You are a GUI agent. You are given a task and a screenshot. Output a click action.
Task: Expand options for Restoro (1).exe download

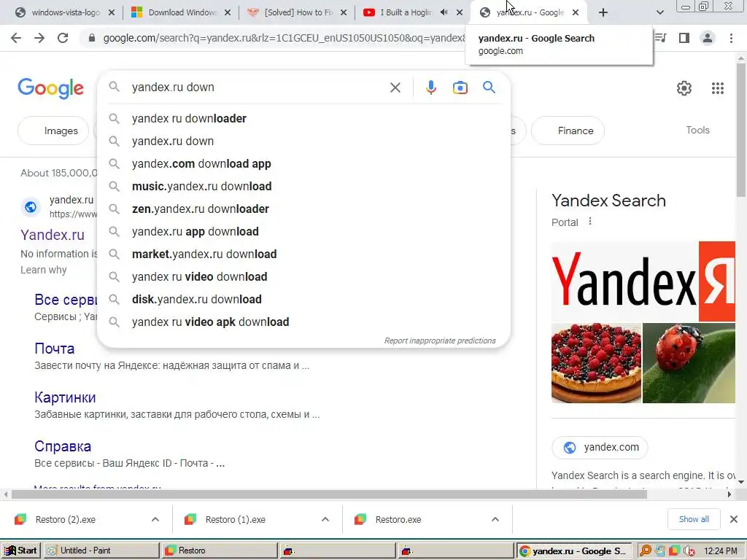pos(325,519)
